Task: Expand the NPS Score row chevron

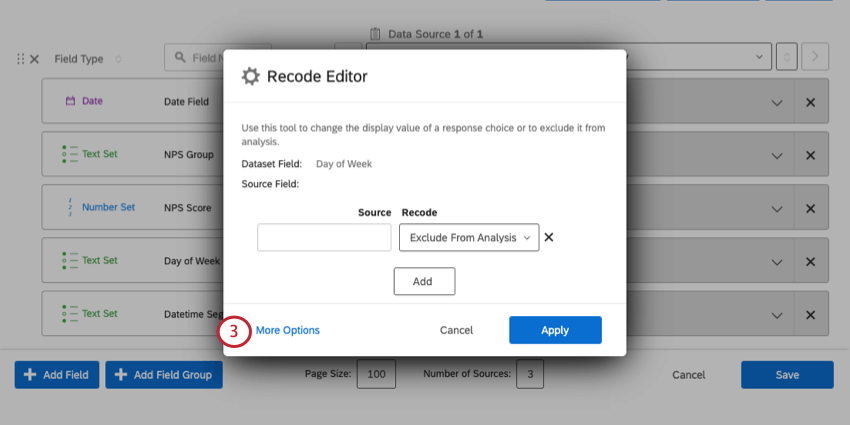Action: [777, 209]
